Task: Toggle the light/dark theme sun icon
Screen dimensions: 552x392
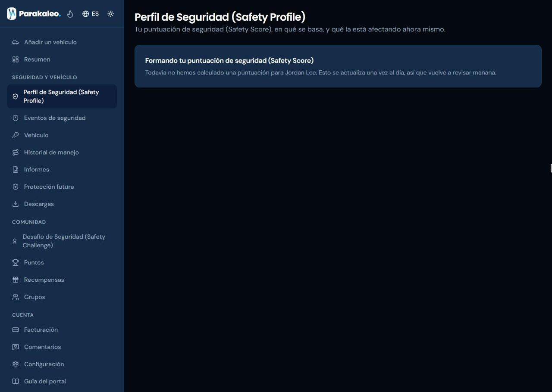Action: click(x=111, y=14)
